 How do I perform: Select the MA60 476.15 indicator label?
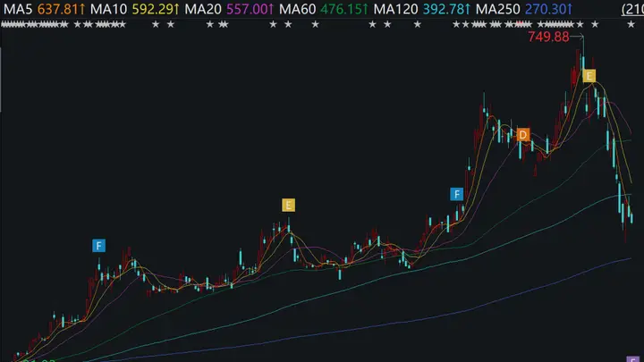point(324,9)
